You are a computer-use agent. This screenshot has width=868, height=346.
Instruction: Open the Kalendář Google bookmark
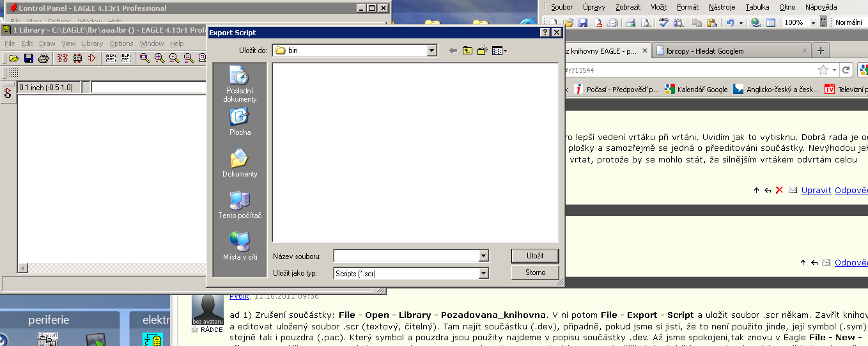(696, 90)
